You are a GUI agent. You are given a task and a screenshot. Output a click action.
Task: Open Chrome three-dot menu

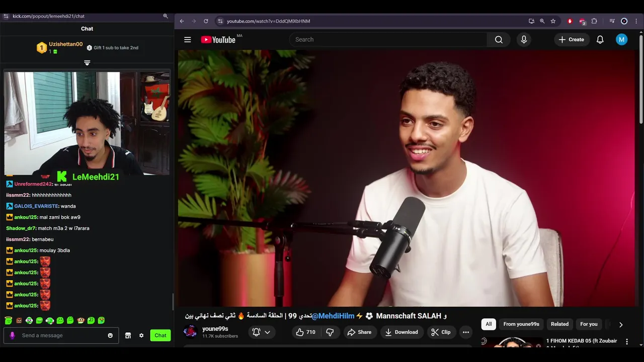tap(636, 21)
